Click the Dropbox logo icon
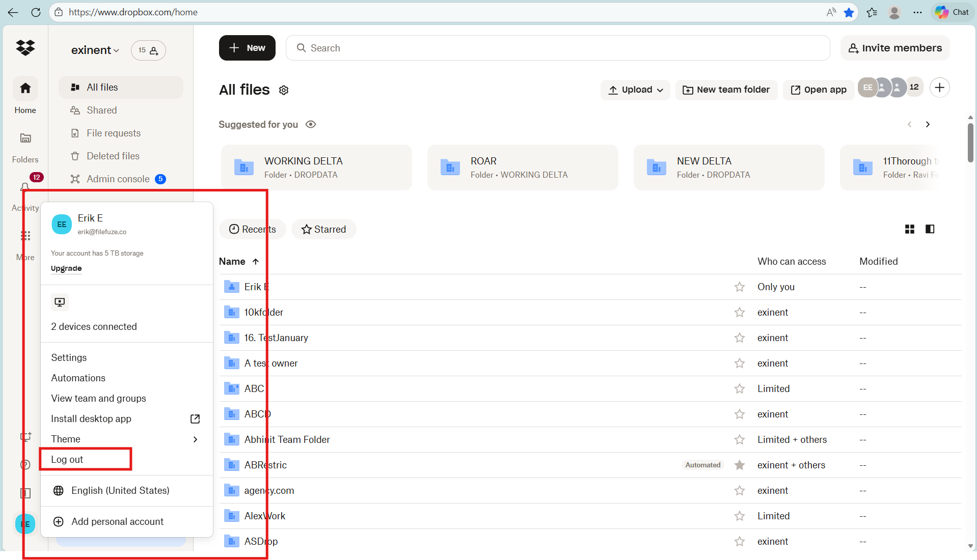The image size is (977, 560). (x=25, y=48)
